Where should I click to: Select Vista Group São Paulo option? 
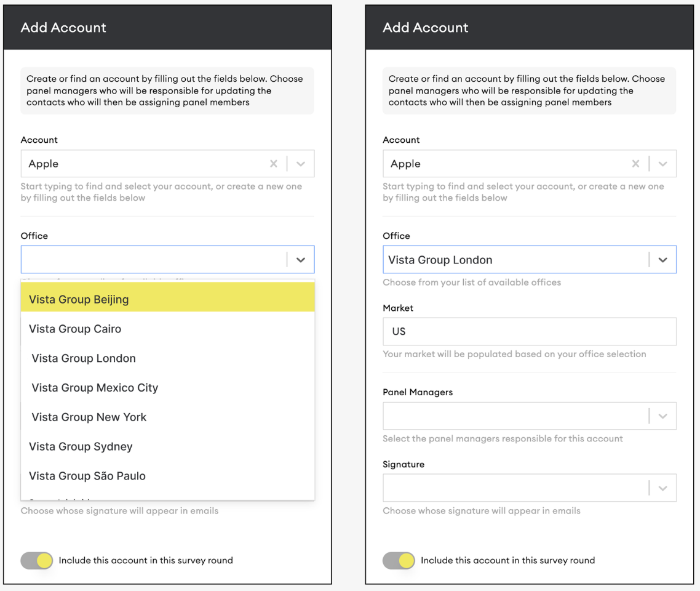tap(168, 476)
